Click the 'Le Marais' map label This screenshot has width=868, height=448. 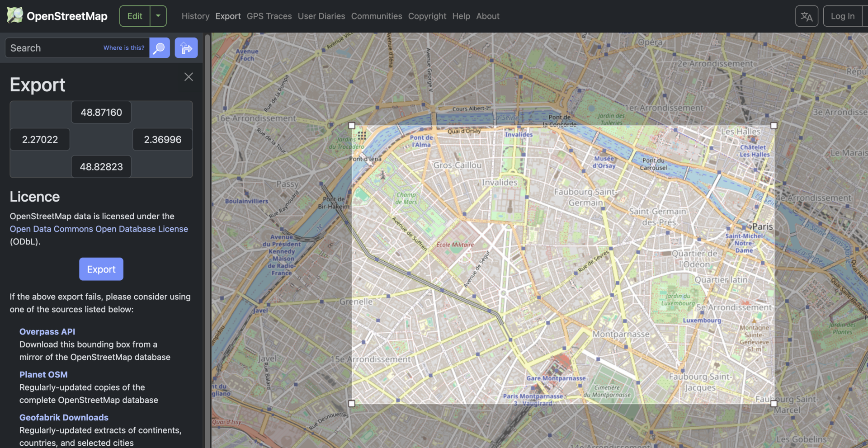point(849,153)
